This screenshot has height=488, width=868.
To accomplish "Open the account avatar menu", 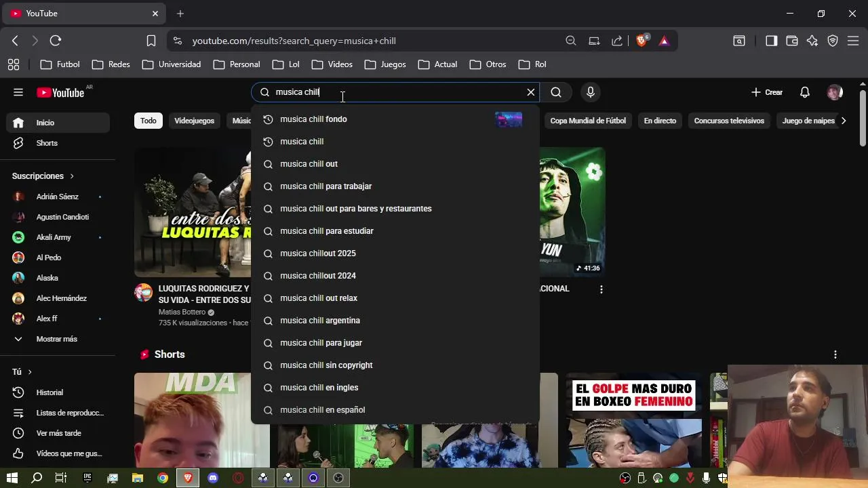I will coord(835,92).
